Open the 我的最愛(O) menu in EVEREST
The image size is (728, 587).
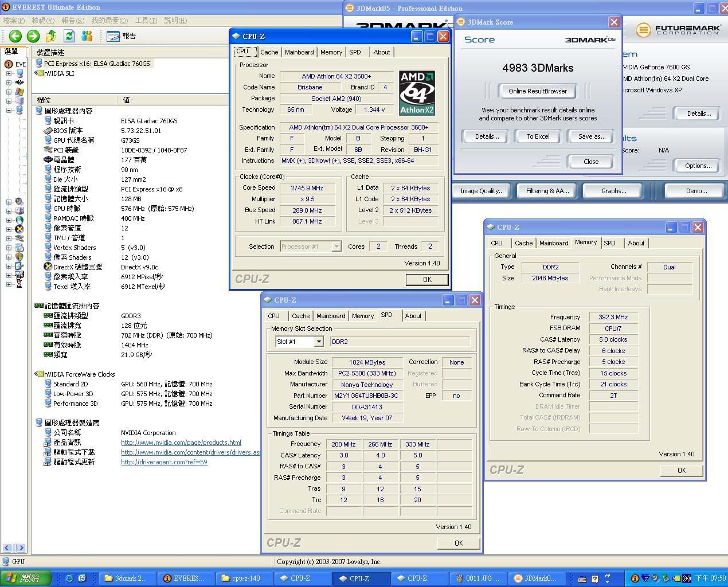[x=109, y=21]
